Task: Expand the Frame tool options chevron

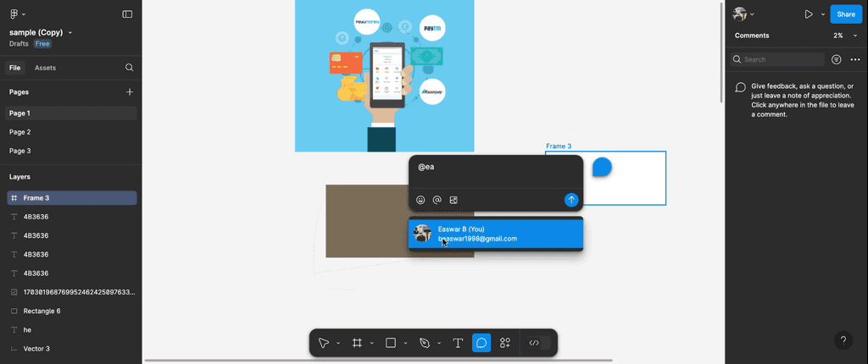Action: click(371, 343)
